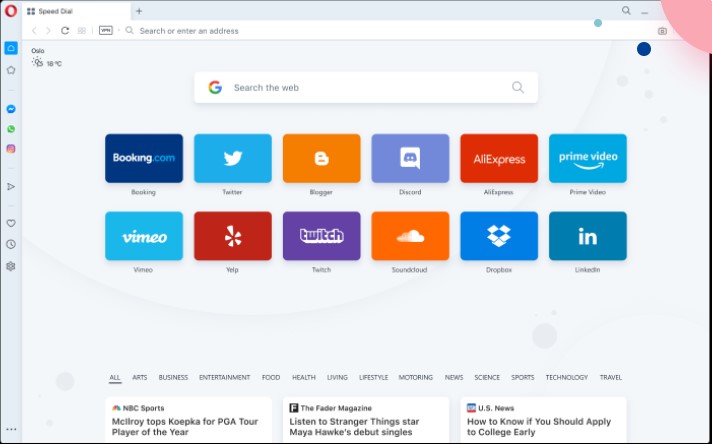Image resolution: width=712 pixels, height=444 pixels.
Task: Toggle the VPN badge in address bar
Action: (106, 31)
